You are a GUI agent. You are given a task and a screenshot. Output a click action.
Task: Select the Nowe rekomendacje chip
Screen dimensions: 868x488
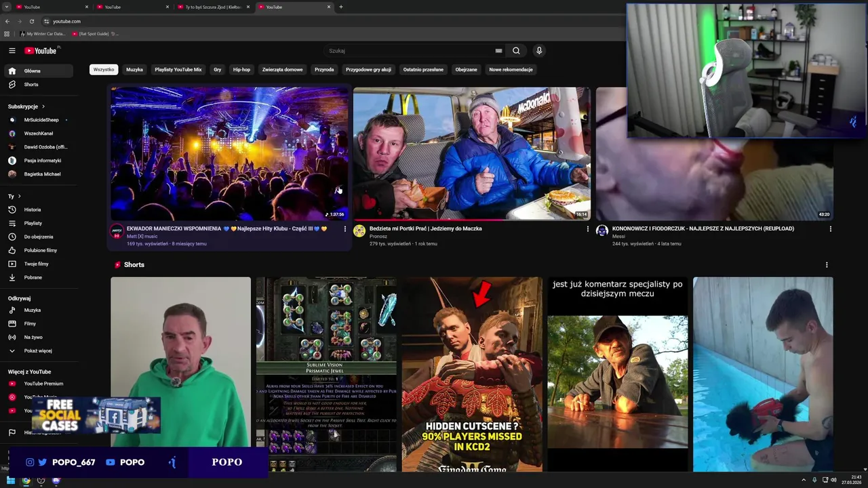(x=511, y=70)
